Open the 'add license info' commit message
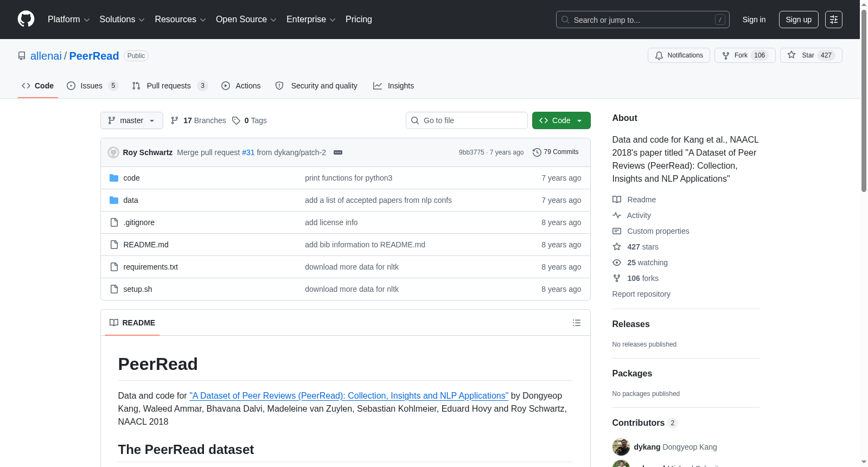This screenshot has width=868, height=467. click(331, 222)
